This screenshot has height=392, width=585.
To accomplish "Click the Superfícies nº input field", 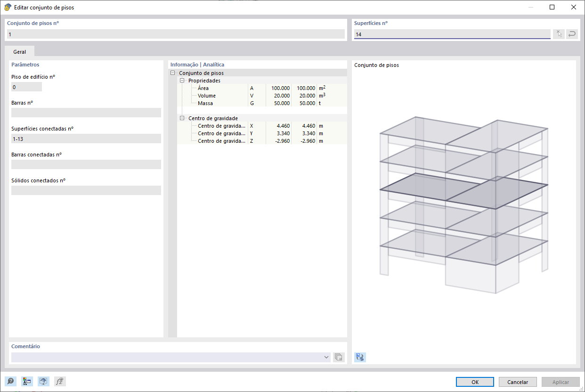I will [452, 34].
